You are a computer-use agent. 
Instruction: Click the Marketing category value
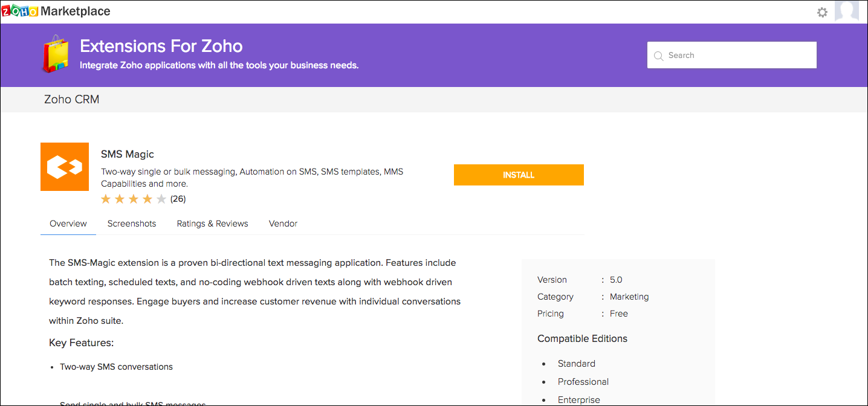(x=629, y=297)
